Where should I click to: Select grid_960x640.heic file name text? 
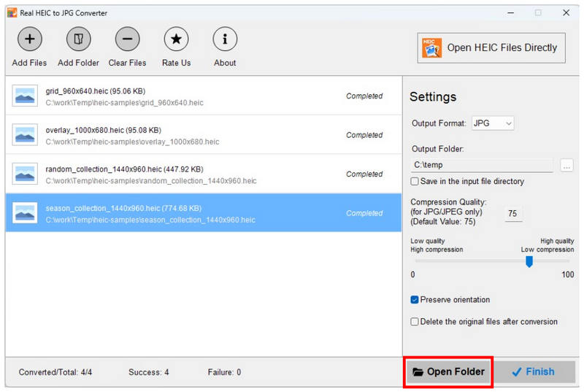click(x=96, y=91)
